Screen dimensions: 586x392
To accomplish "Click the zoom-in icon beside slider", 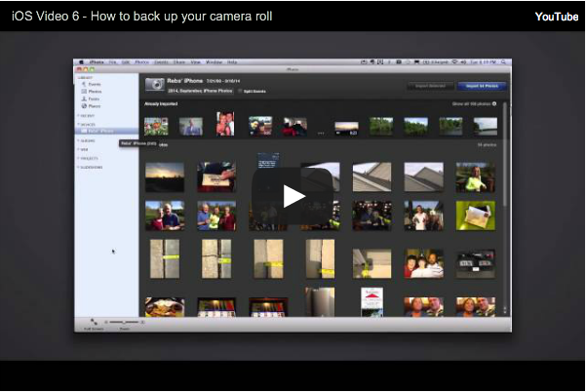I will coord(142,322).
